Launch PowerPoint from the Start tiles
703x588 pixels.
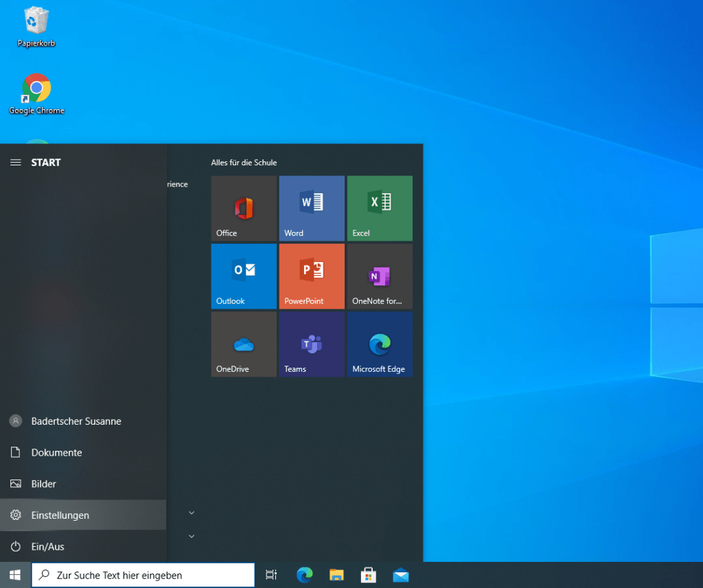(312, 276)
